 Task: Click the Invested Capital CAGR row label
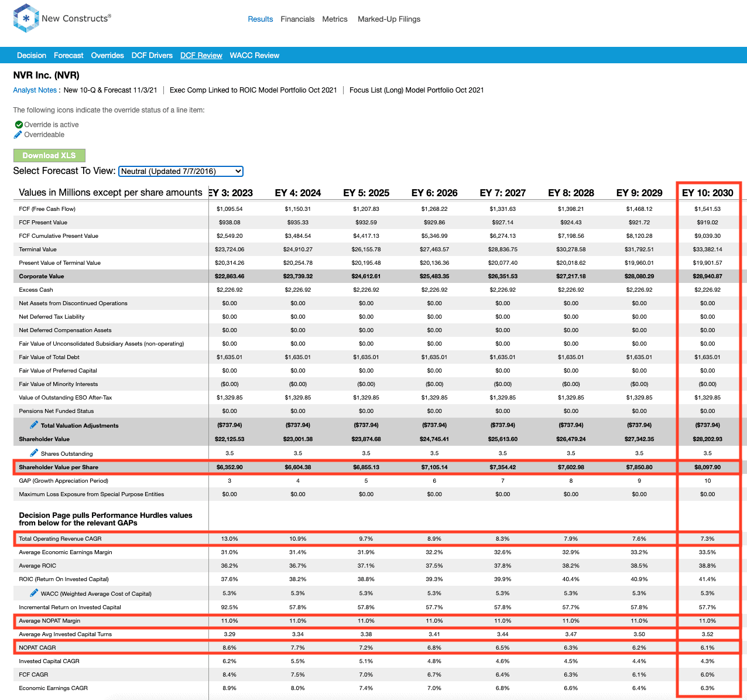point(49,661)
